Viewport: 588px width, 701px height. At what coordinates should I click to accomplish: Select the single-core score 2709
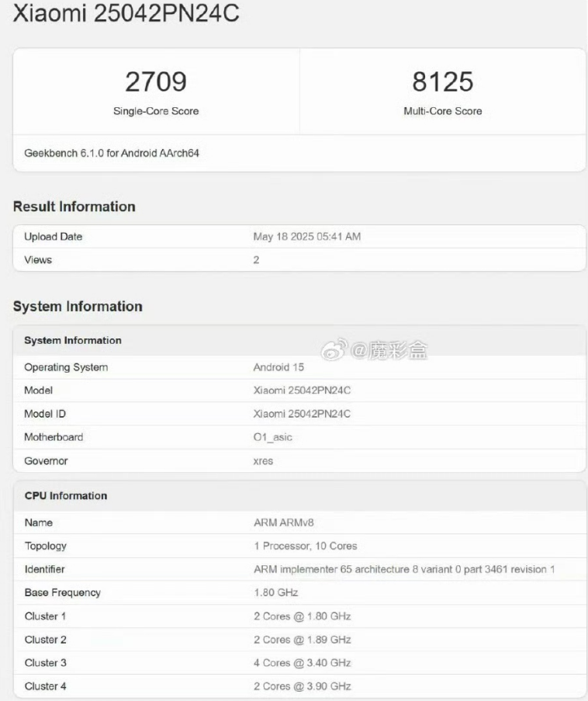pos(155,82)
